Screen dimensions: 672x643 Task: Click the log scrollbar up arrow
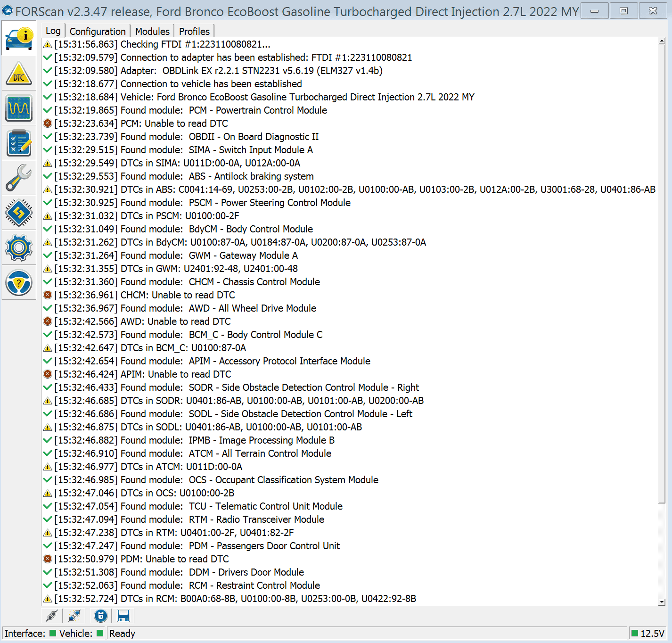(662, 41)
